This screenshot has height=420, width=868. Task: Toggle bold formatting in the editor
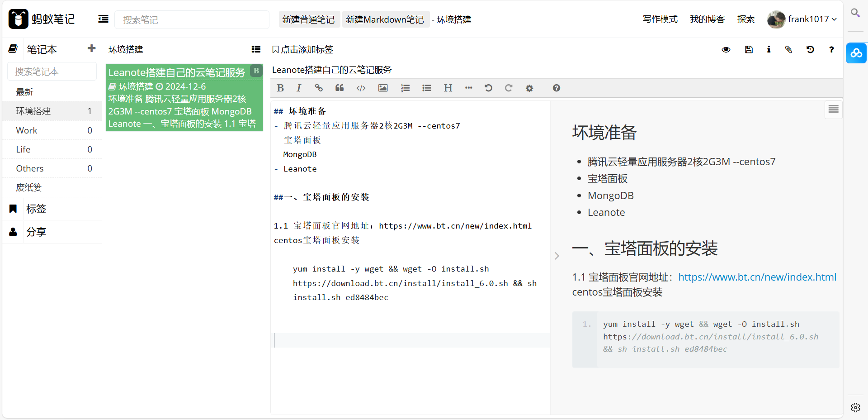280,88
